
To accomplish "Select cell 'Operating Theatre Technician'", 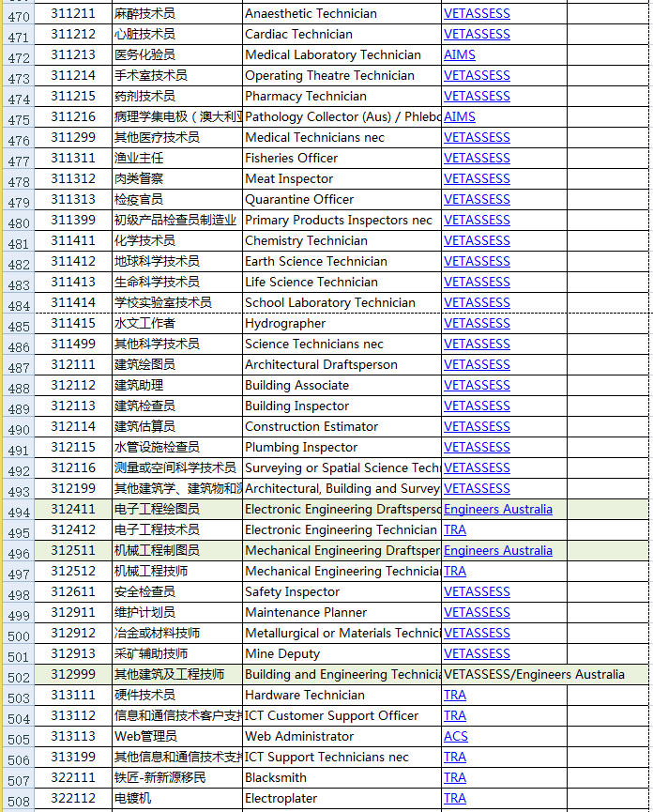I will (x=342, y=76).
